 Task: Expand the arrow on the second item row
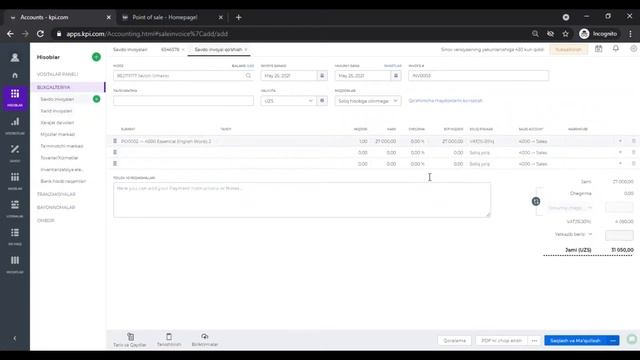pyautogui.click(x=620, y=152)
